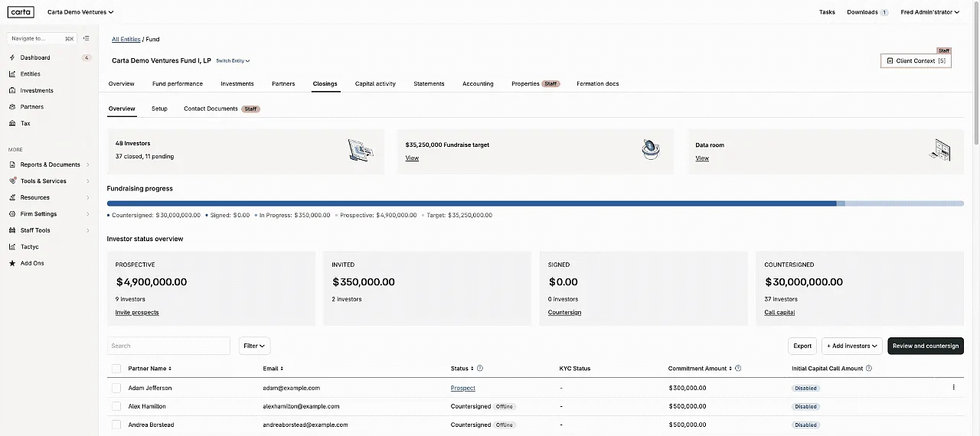Viewport: 980px width, 436px height.
Task: Open Add investors dropdown
Action: pyautogui.click(x=852, y=346)
